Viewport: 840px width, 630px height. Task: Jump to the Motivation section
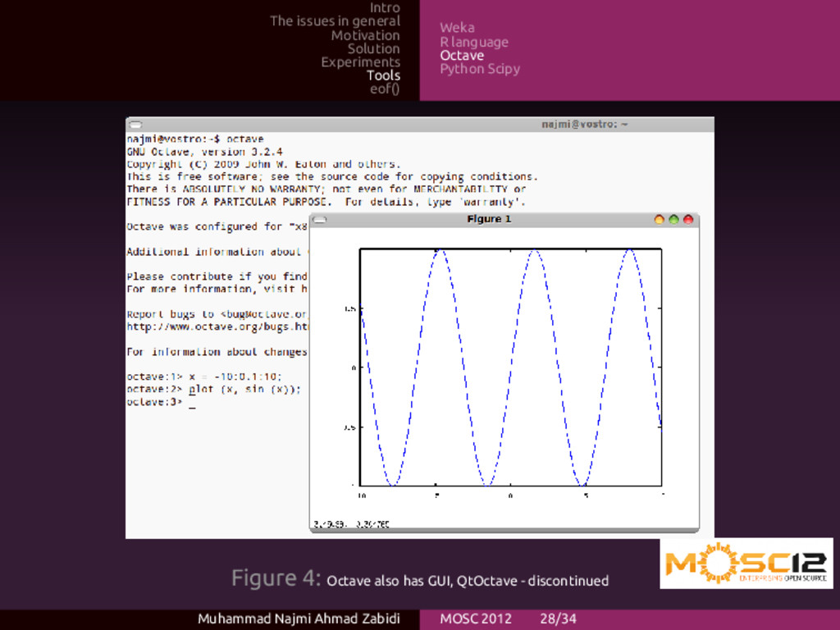pos(365,35)
